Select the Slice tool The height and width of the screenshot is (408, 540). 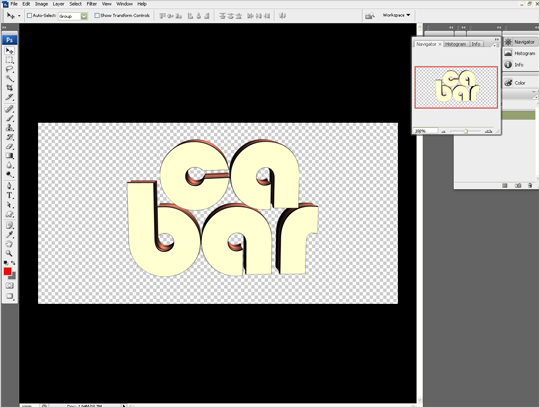point(10,97)
